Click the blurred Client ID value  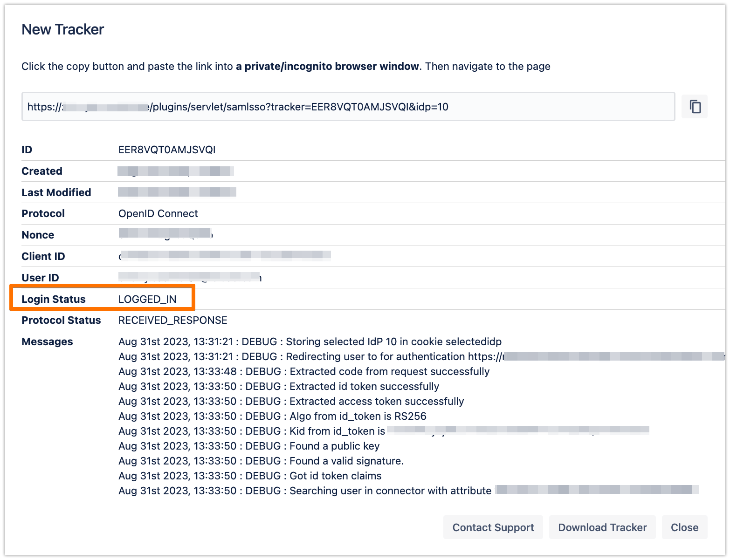225,255
